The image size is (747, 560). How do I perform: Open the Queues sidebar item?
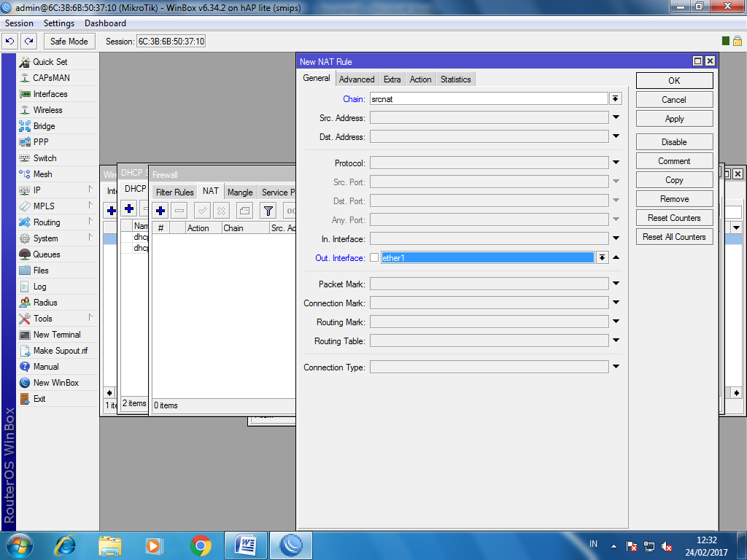pyautogui.click(x=39, y=254)
